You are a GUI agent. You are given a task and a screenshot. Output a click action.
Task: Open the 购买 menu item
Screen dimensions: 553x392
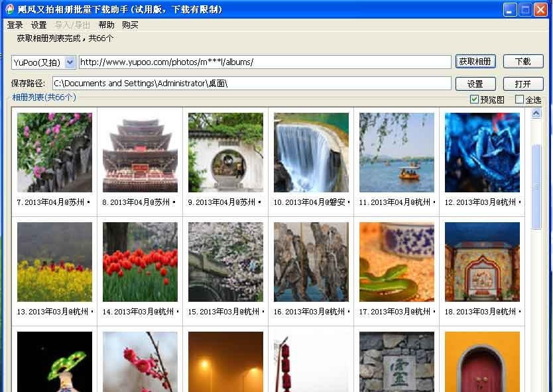130,25
